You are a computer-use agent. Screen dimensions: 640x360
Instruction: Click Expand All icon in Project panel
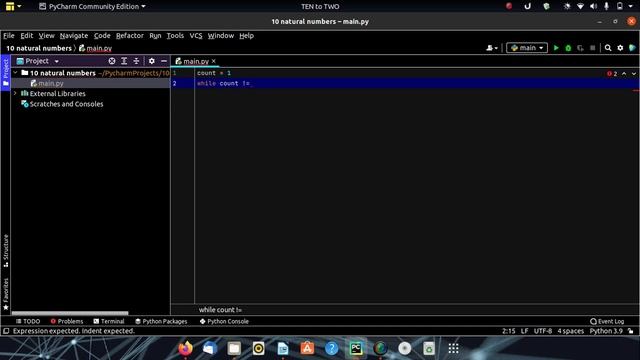click(124, 61)
